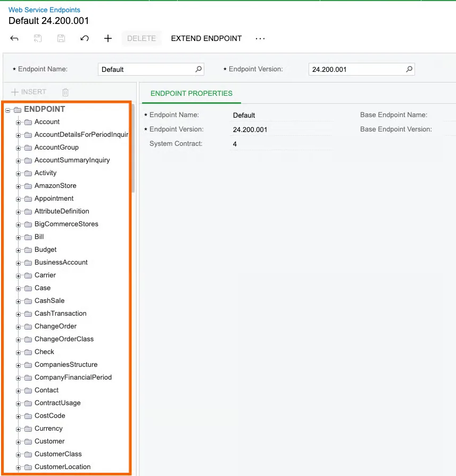This screenshot has height=476, width=456.
Task: Click the 24.200.001 value in Endpoint Properties
Action: click(x=250, y=129)
